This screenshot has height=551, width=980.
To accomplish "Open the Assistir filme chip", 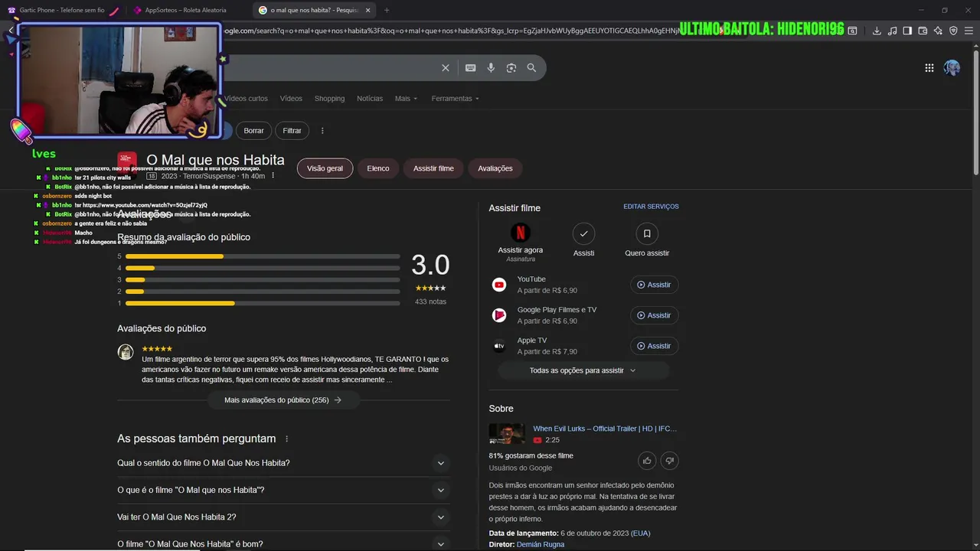I will [x=433, y=168].
